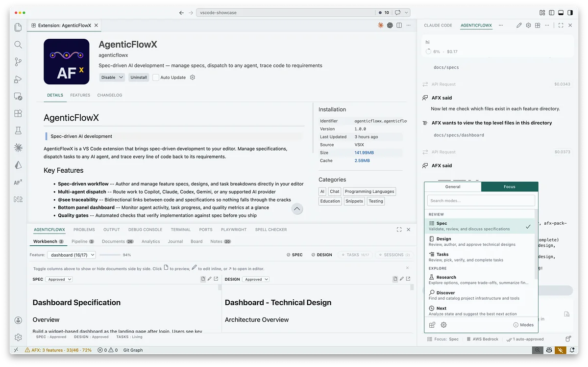The height and width of the screenshot is (367, 588).
Task: Open the Extensions icon in the activity bar
Action: point(18,113)
